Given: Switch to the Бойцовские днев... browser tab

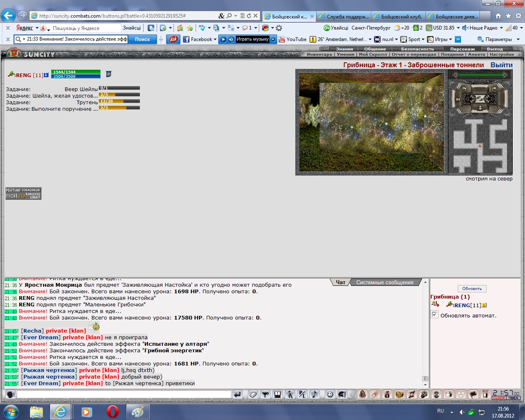Looking at the screenshot, I should coord(452,16).
